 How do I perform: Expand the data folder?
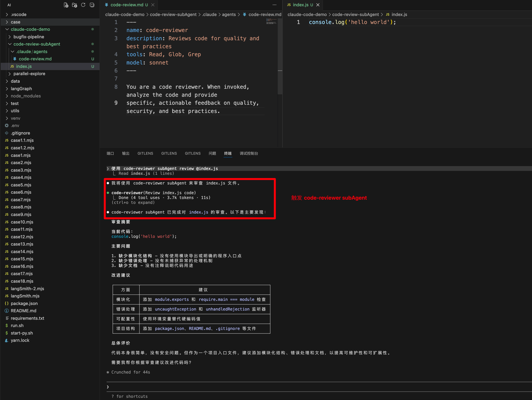click(x=7, y=81)
